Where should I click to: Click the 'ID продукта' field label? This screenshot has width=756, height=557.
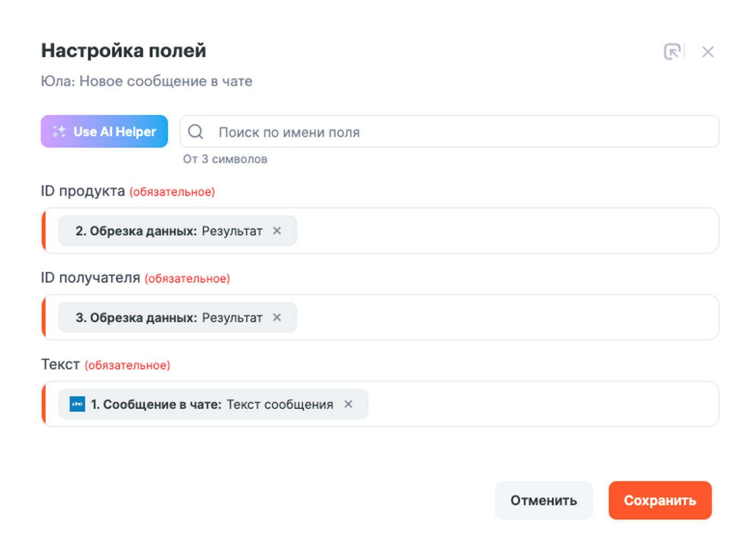coord(83,191)
